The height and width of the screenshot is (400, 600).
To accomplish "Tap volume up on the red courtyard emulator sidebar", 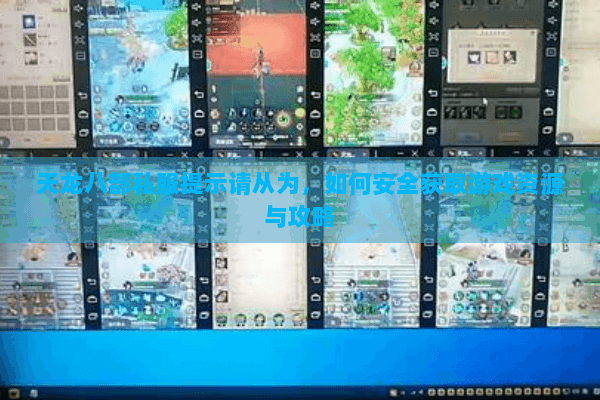I will pos(315,5).
